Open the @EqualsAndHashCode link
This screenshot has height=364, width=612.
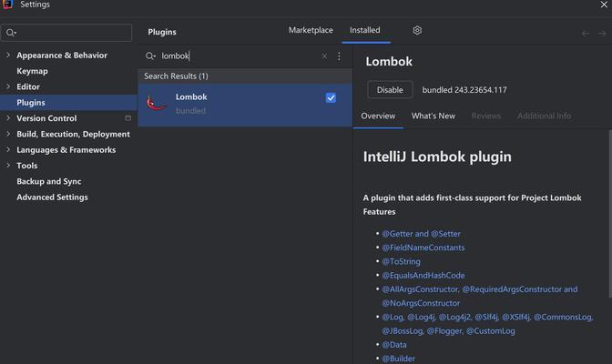click(423, 276)
